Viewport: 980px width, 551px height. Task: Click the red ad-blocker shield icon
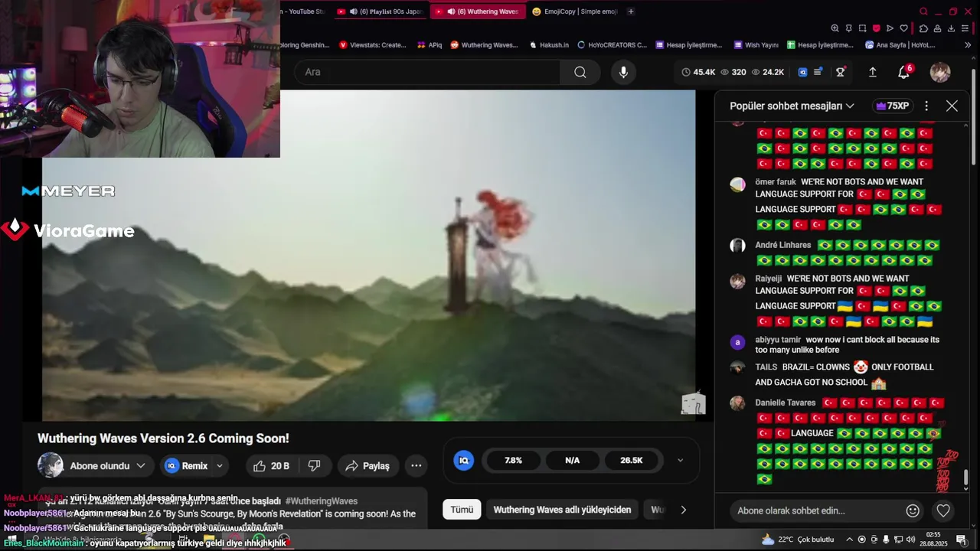876,28
